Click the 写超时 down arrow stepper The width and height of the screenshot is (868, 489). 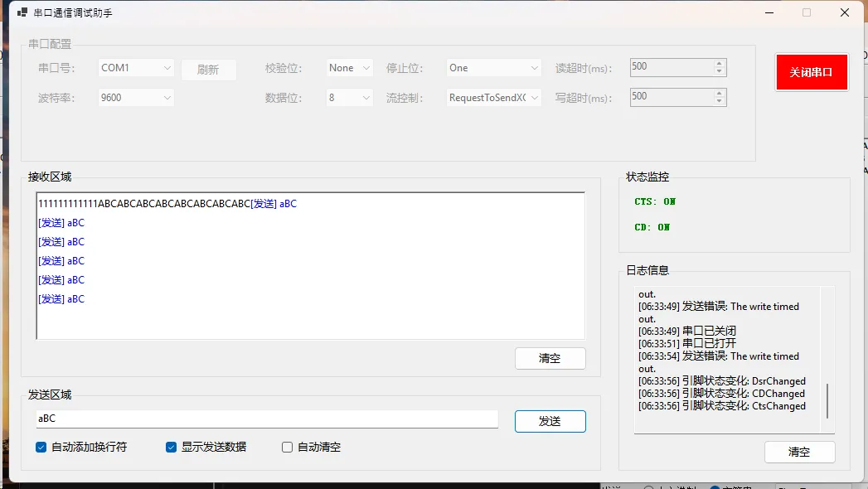(719, 102)
